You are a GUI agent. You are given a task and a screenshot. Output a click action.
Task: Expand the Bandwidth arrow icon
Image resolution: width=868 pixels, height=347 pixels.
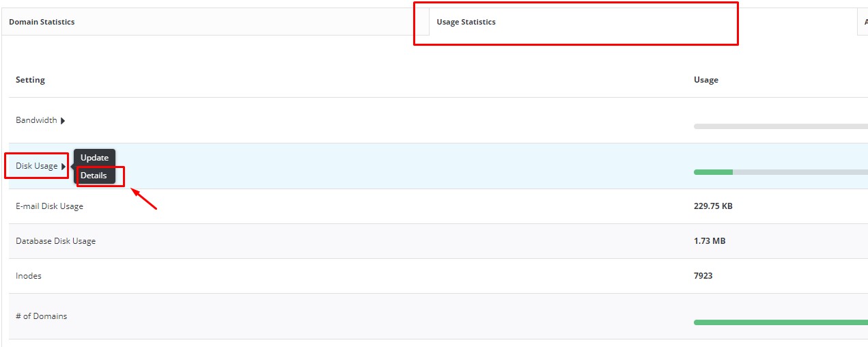pyautogui.click(x=63, y=121)
